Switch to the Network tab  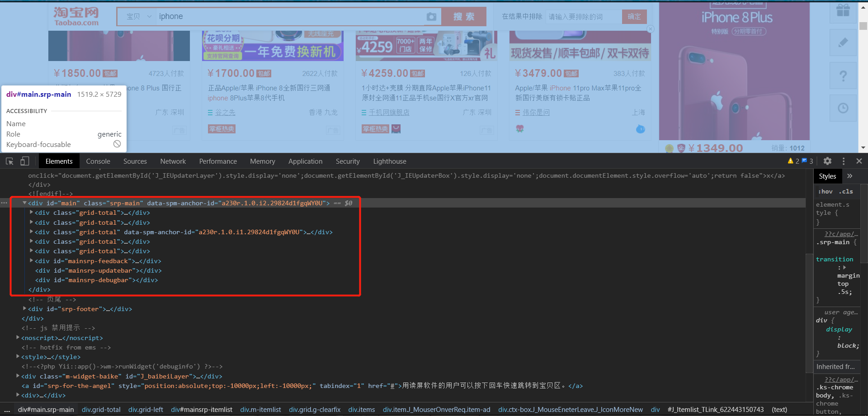(173, 161)
